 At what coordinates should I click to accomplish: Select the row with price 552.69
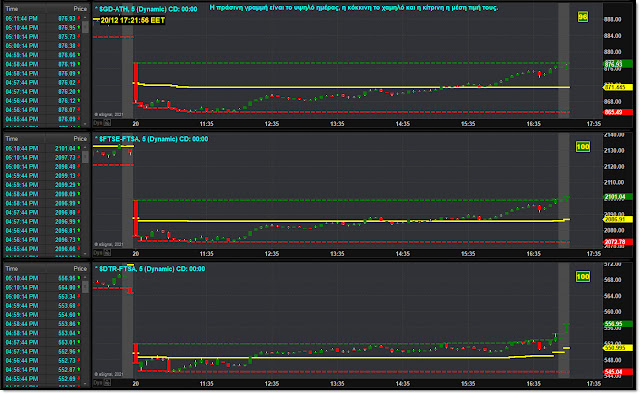tap(42, 379)
